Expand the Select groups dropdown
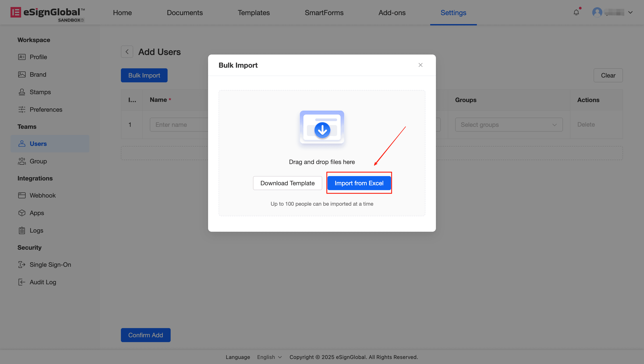The height and width of the screenshot is (364, 644). [x=508, y=124]
